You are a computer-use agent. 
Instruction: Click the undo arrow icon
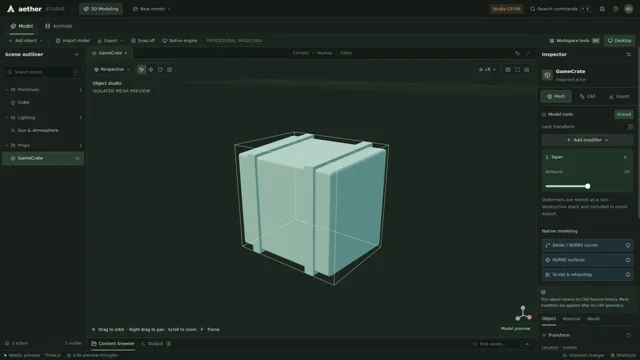tap(517, 53)
